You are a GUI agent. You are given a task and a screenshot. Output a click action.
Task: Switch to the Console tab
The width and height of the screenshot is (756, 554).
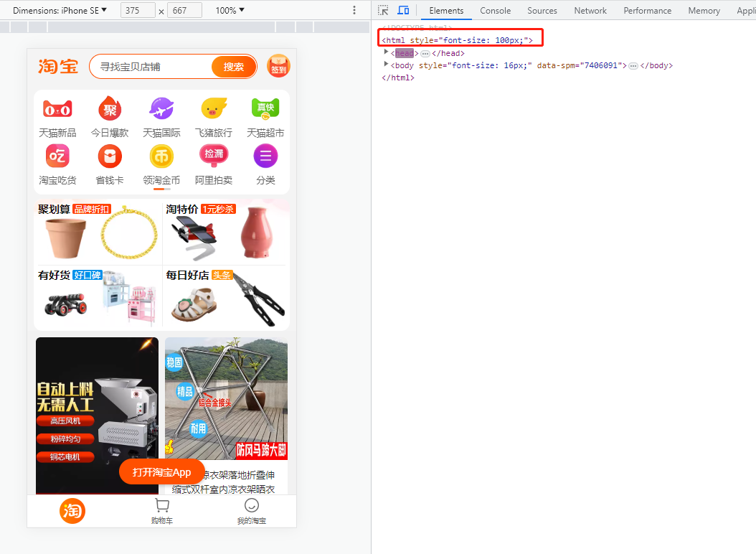tap(495, 10)
